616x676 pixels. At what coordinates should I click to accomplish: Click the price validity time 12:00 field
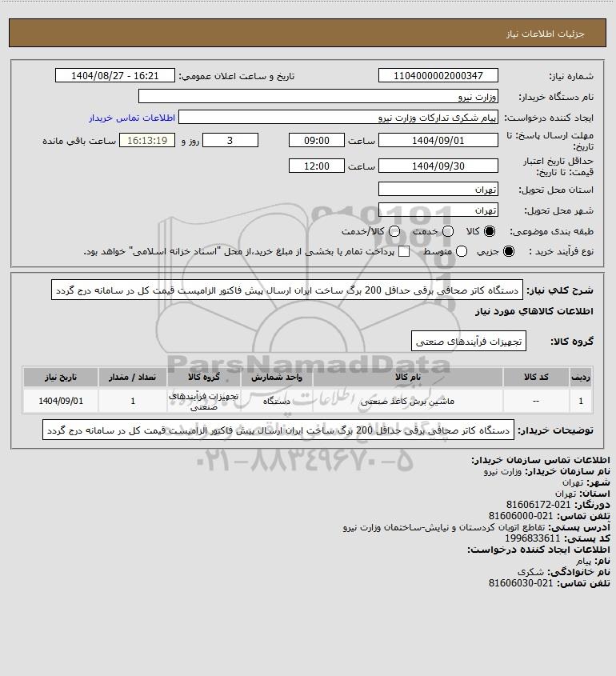tap(317, 166)
